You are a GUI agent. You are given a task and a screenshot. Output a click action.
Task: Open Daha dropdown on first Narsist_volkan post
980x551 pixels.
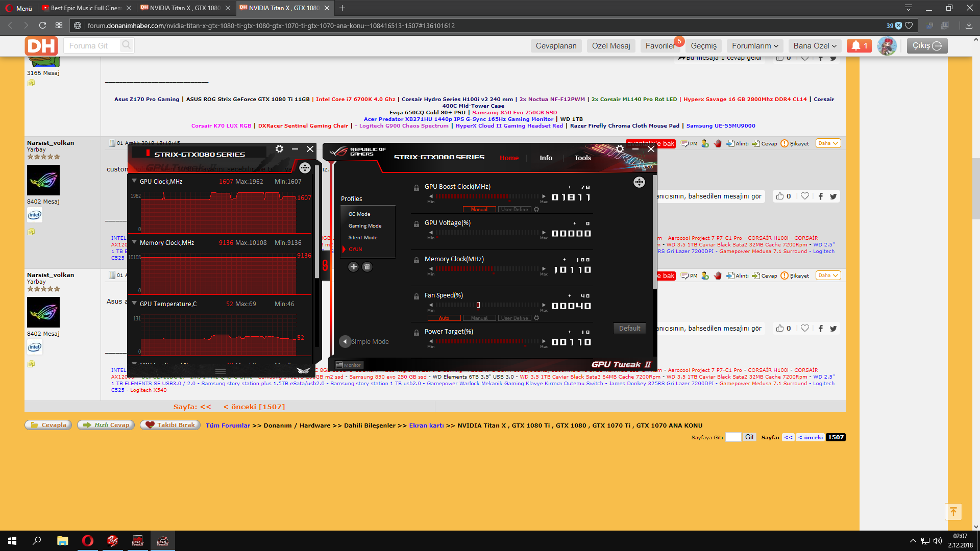[828, 143]
